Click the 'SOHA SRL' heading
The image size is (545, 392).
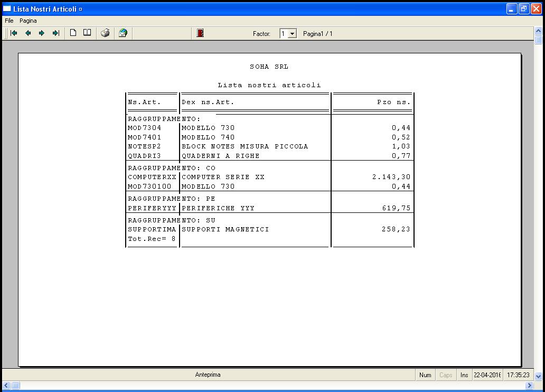[269, 67]
